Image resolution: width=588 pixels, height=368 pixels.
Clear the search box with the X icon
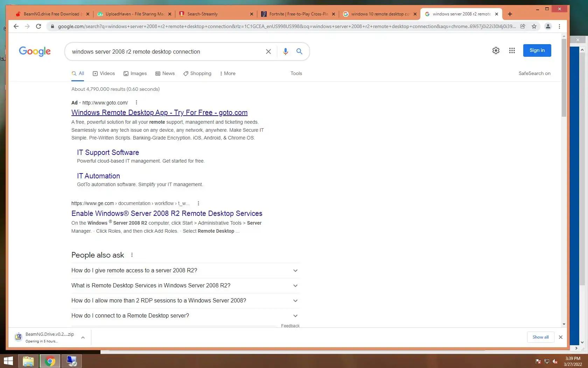coord(268,52)
